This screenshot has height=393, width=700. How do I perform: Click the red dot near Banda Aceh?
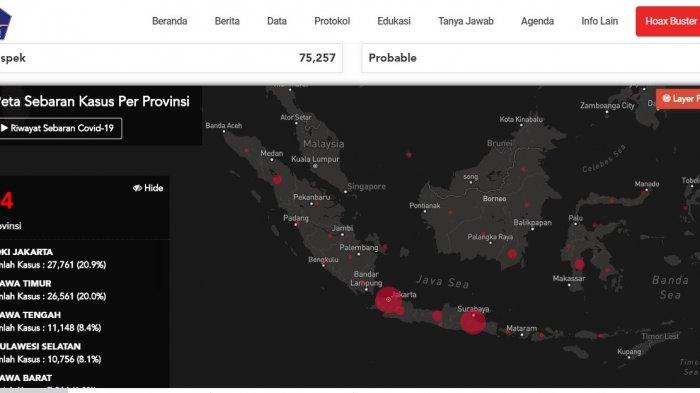tap(246, 151)
